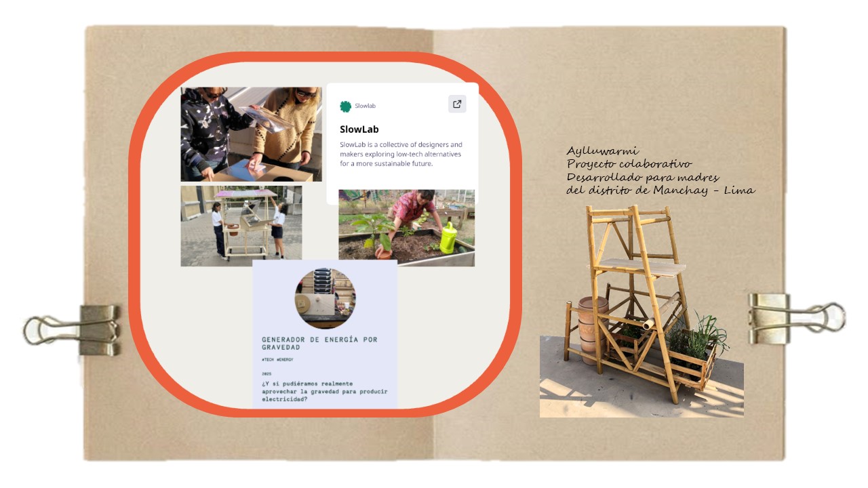868x488 pixels.
Task: Click the Manchay - Lima text line
Action: tap(660, 190)
